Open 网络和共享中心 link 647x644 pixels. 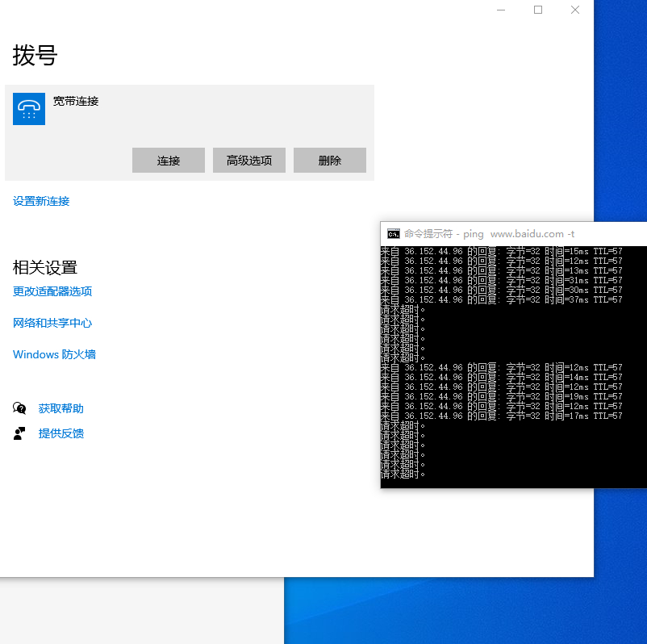point(52,323)
